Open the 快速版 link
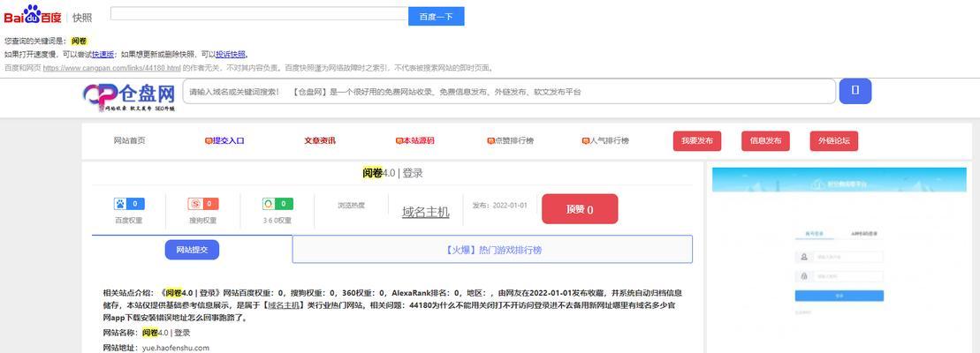The height and width of the screenshot is (353, 980). pyautogui.click(x=103, y=54)
